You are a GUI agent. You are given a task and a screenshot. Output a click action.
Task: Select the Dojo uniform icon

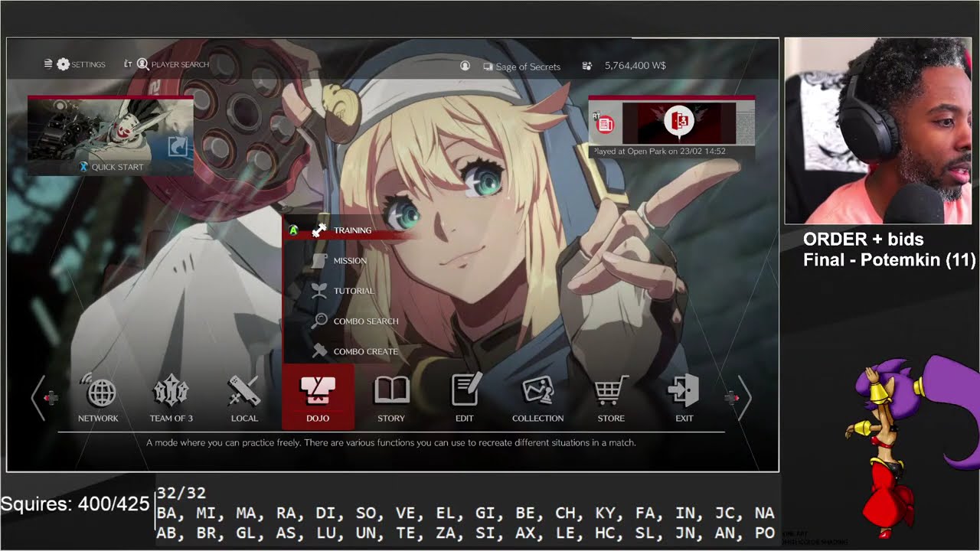click(x=317, y=391)
